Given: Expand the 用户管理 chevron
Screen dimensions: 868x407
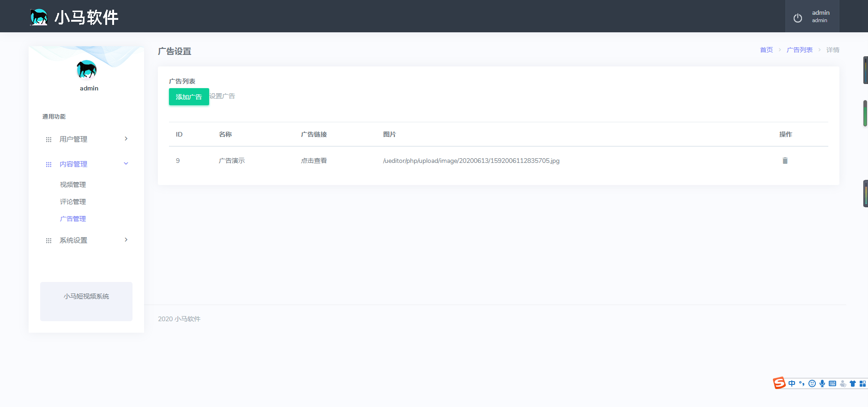Looking at the screenshot, I should 126,138.
